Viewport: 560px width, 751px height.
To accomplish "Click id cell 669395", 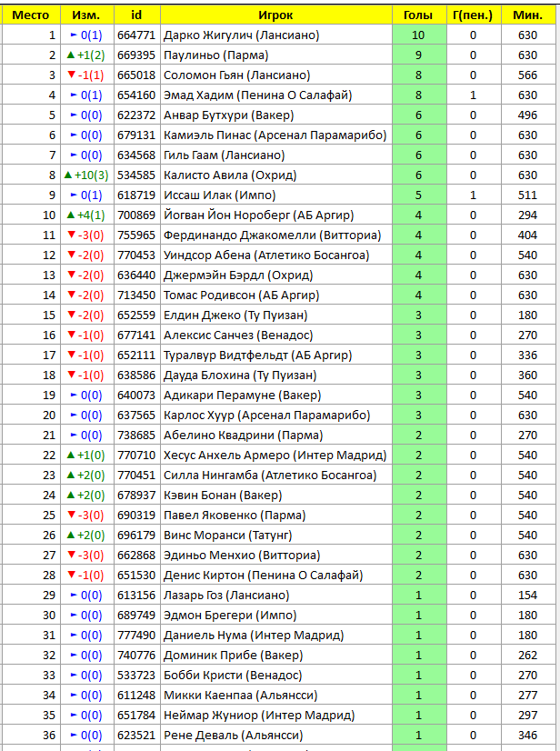I will coord(137,55).
